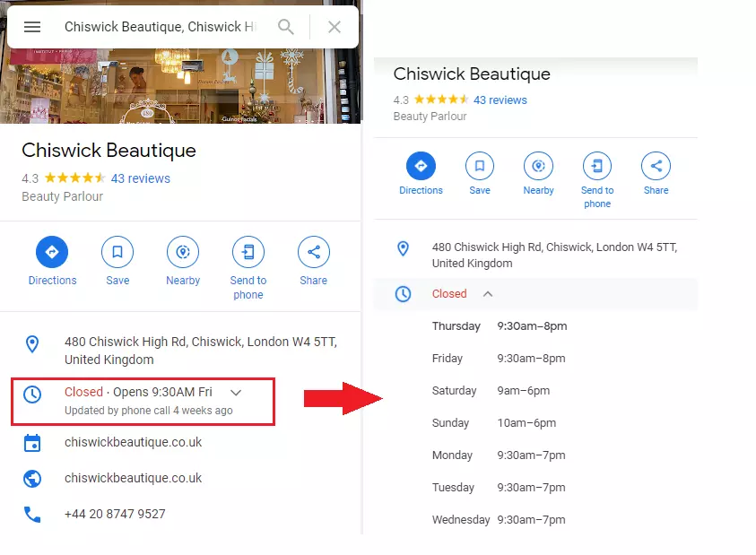Click the calendar booking icon
The height and width of the screenshot is (555, 756).
coord(32,443)
